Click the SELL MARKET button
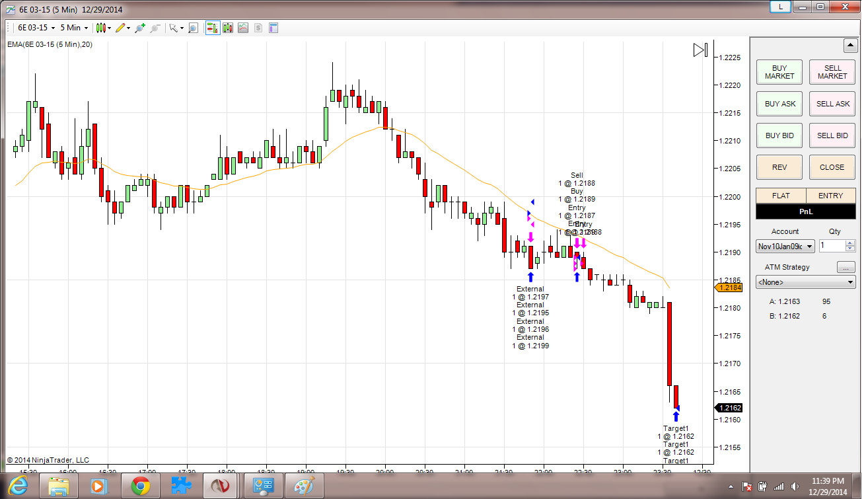Viewport: 868px width, 499px height. (x=832, y=72)
